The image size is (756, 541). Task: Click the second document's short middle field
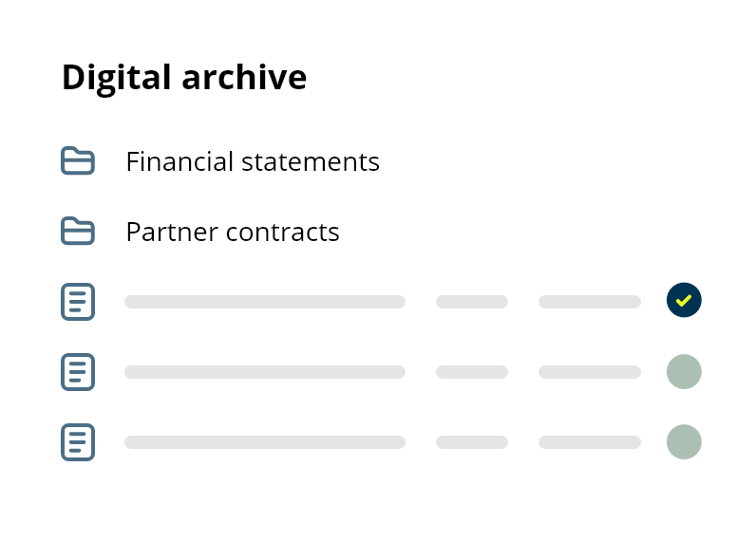[472, 372]
